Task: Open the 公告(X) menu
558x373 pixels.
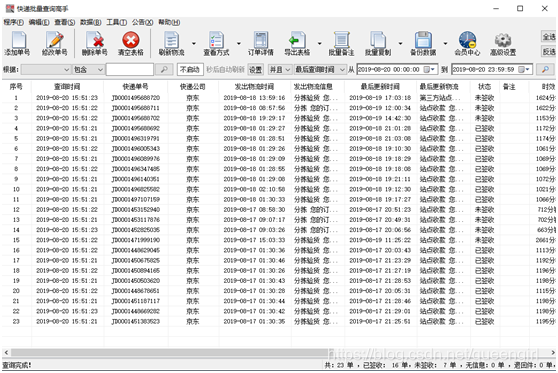Action: pos(143,22)
